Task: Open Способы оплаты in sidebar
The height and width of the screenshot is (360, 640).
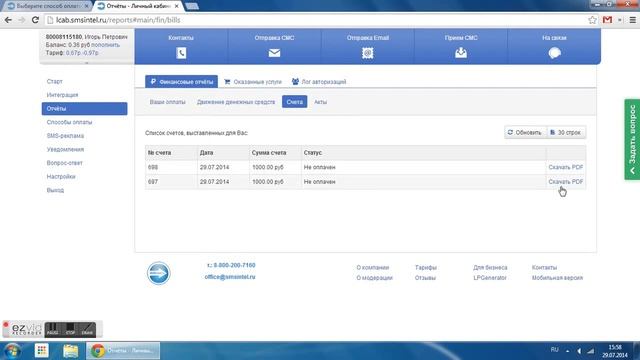Action: coord(69,122)
